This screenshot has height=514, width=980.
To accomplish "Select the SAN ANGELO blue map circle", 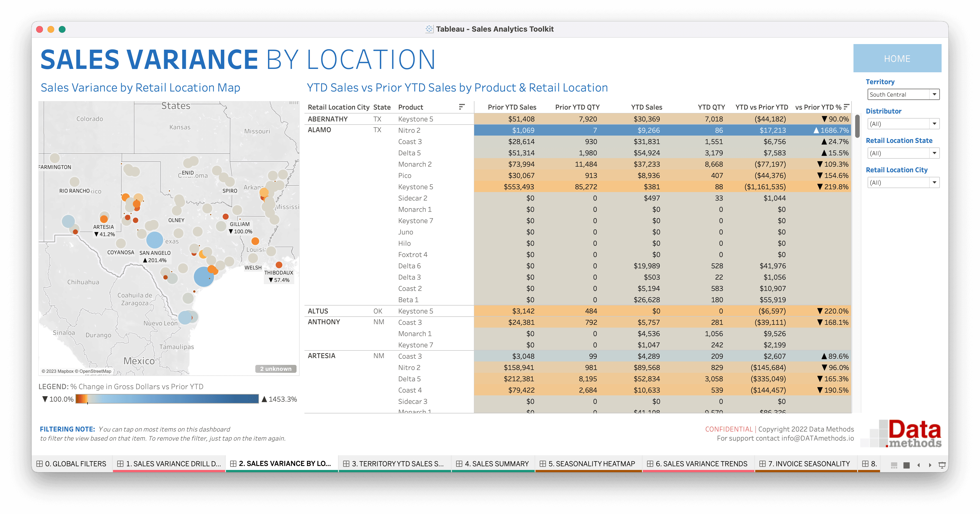I will tap(154, 240).
